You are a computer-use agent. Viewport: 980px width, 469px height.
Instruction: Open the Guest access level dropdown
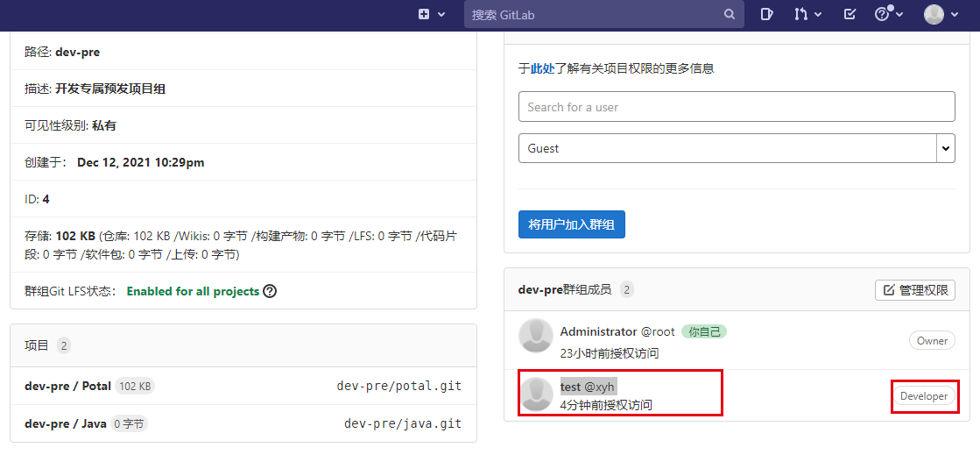[737, 148]
